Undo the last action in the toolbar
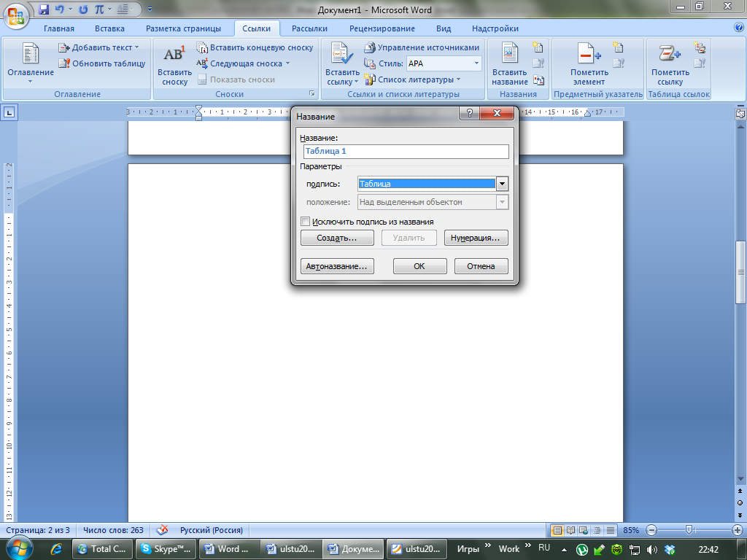747x560 pixels. pos(60,9)
